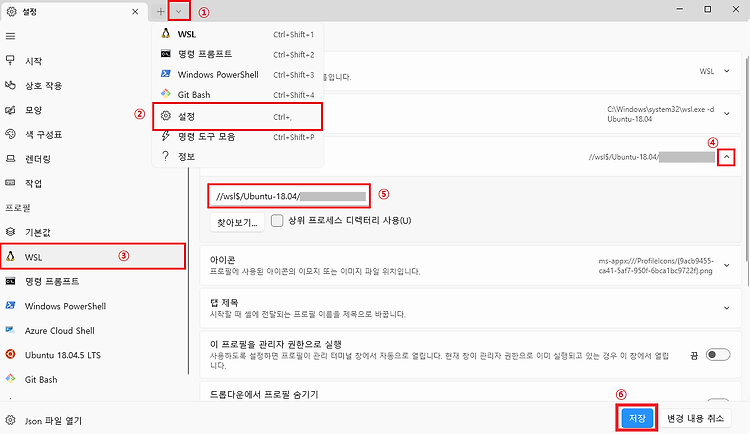
Task: Collapse the starting directory section chevron
Action: click(726, 157)
